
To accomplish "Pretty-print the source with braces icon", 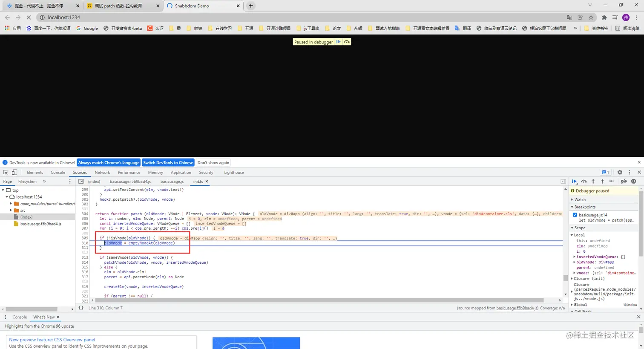I will tap(81, 308).
